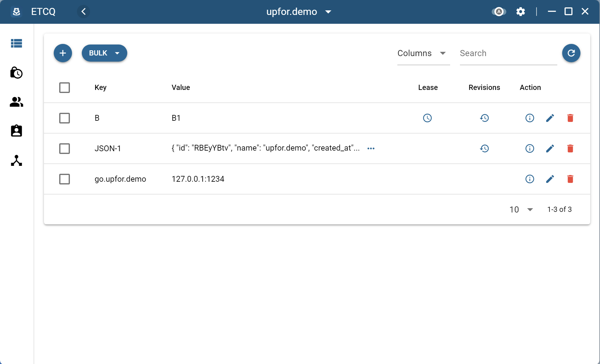This screenshot has width=600, height=364.
Task: Check the select-all header checkbox
Action: pyautogui.click(x=64, y=87)
